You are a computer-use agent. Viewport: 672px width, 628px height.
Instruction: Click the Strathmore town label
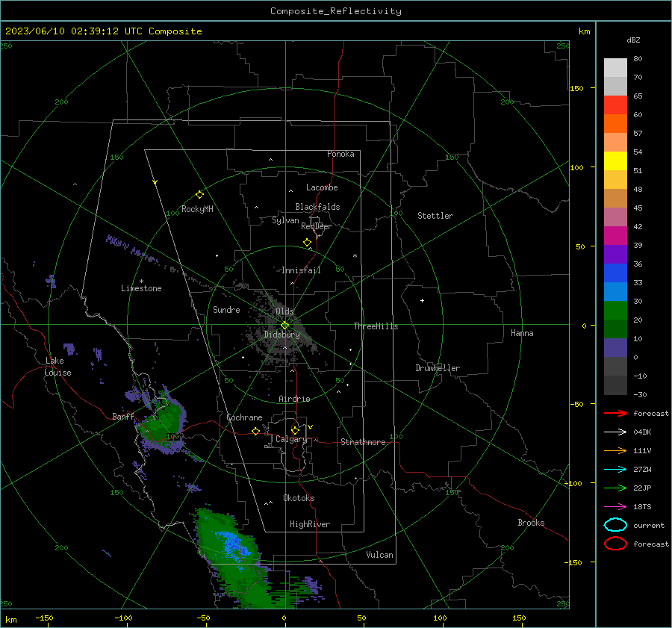coord(363,442)
